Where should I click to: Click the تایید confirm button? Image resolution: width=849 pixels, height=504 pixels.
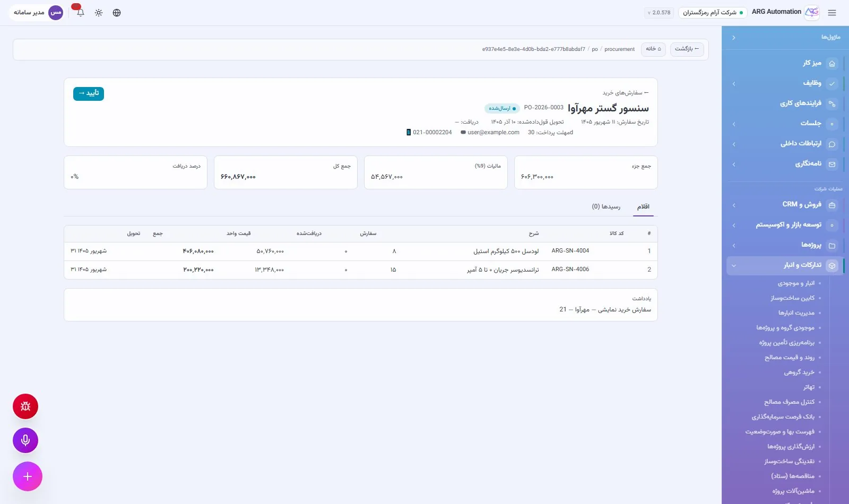(89, 93)
